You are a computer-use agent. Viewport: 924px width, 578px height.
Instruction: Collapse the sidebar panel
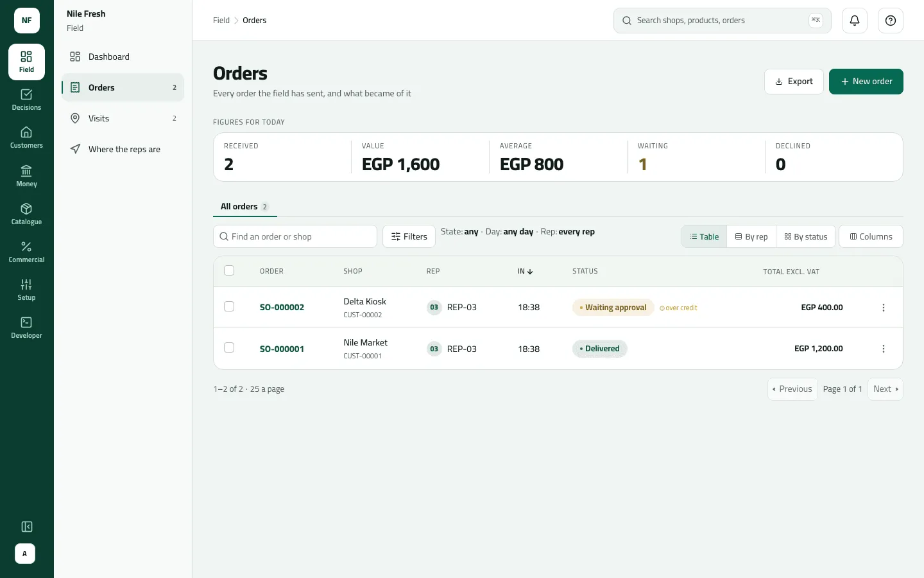point(27,527)
